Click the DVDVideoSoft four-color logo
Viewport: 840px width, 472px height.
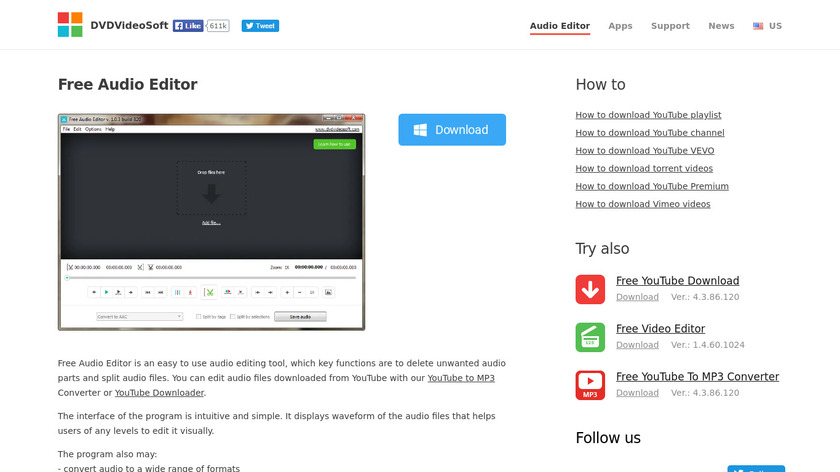[70, 25]
